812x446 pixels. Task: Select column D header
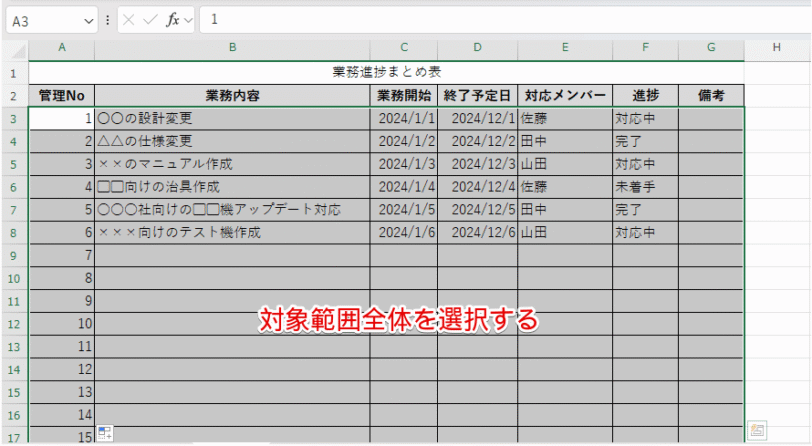[x=477, y=48]
